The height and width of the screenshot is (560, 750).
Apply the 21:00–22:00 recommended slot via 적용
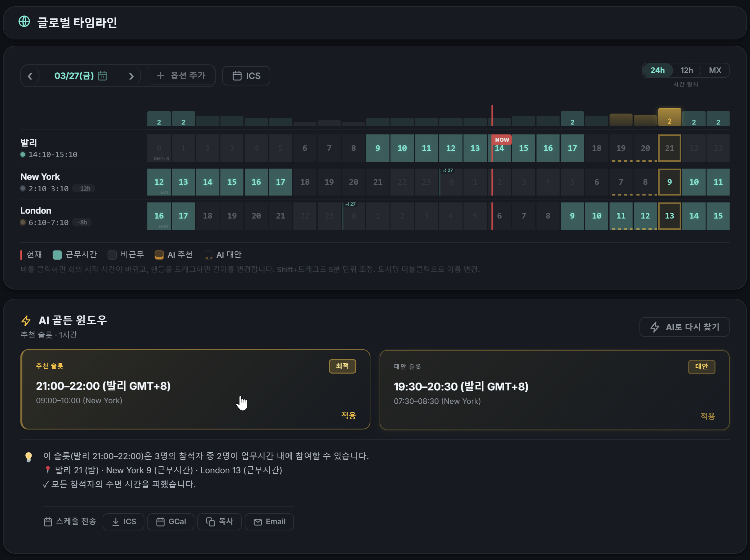[x=348, y=416]
